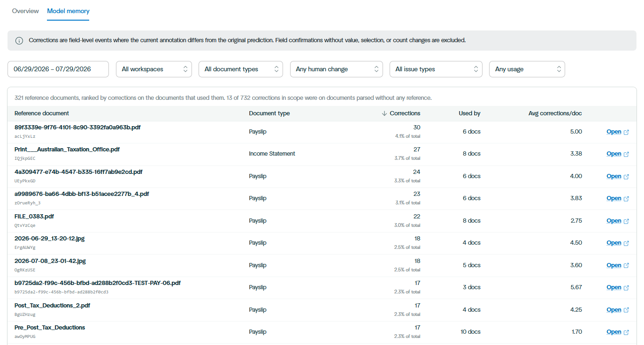Image resolution: width=644 pixels, height=345 pixels.
Task: Click the info icon in the corrections notice
Action: click(19, 41)
